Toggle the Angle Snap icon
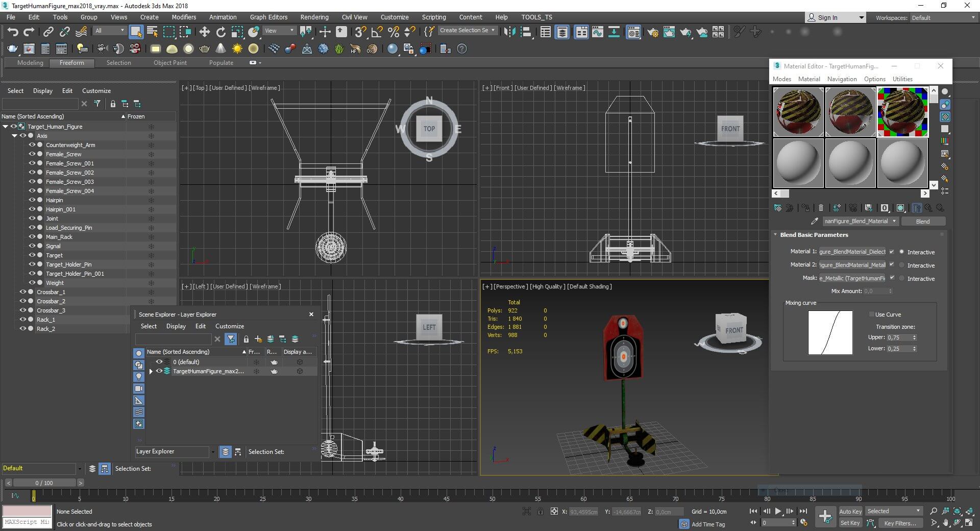980x531 pixels. click(377, 32)
